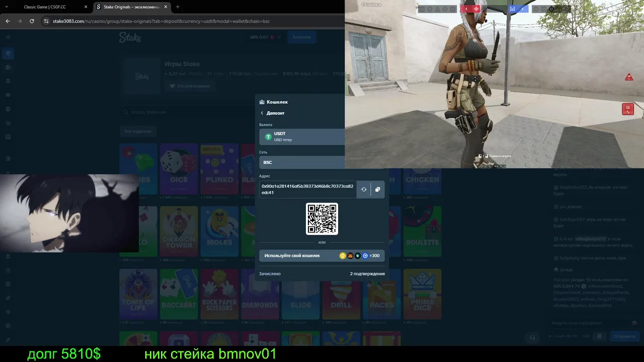Open the USDT currency selector
Viewport: 644px width, 362px height.
tap(302, 137)
